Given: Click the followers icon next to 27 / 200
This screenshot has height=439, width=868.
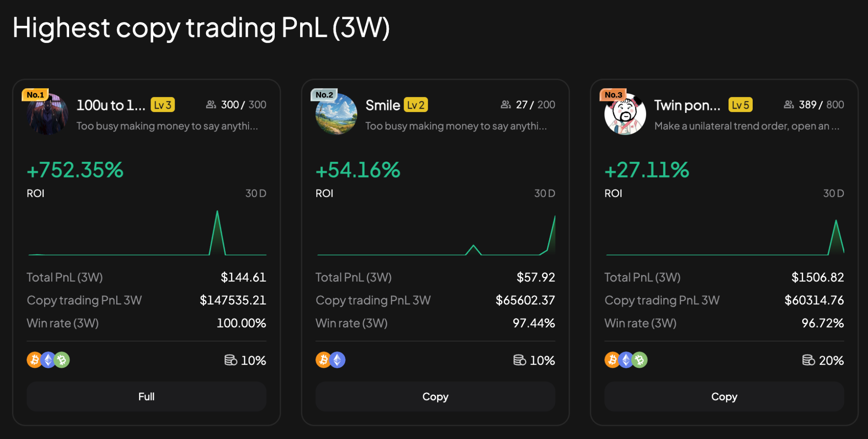Looking at the screenshot, I should point(505,104).
